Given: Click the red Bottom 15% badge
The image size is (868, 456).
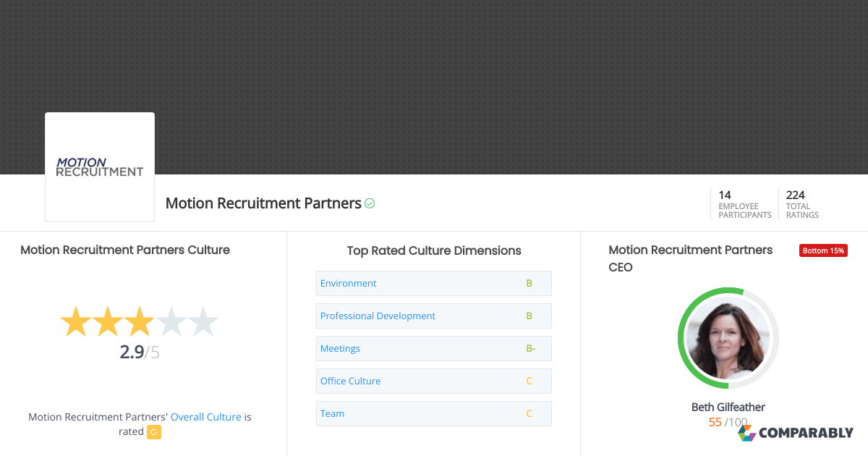Looking at the screenshot, I should (x=823, y=250).
